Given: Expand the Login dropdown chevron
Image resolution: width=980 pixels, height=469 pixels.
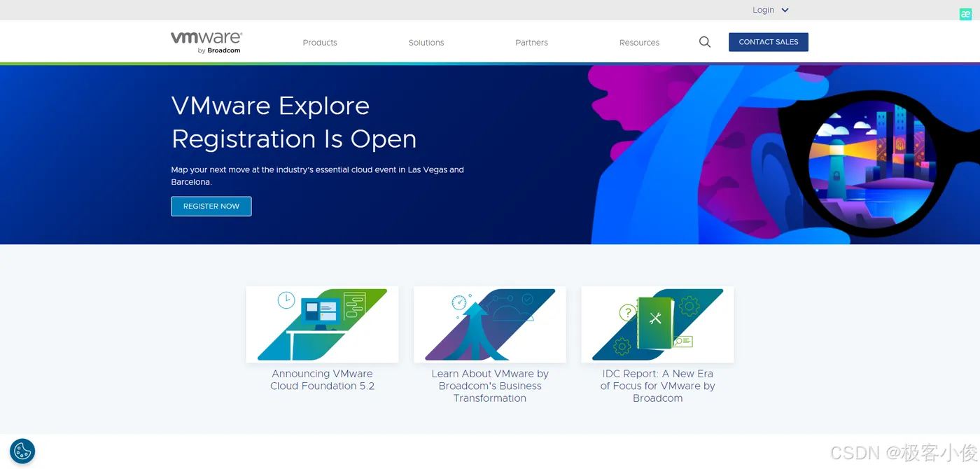Looking at the screenshot, I should 785,10.
